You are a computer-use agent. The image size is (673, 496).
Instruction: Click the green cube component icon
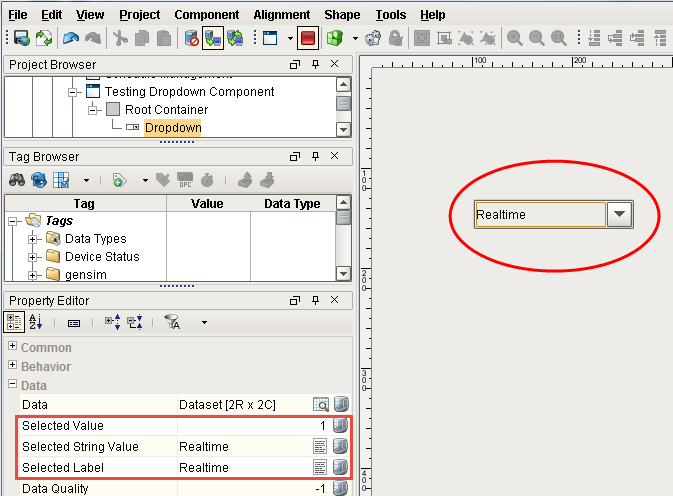pos(335,38)
